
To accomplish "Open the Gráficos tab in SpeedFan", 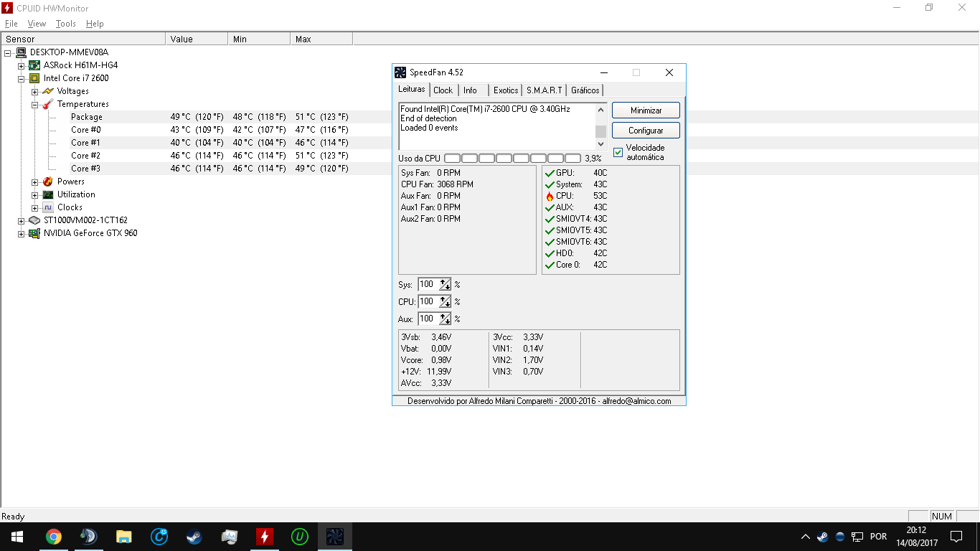I will click(x=585, y=90).
